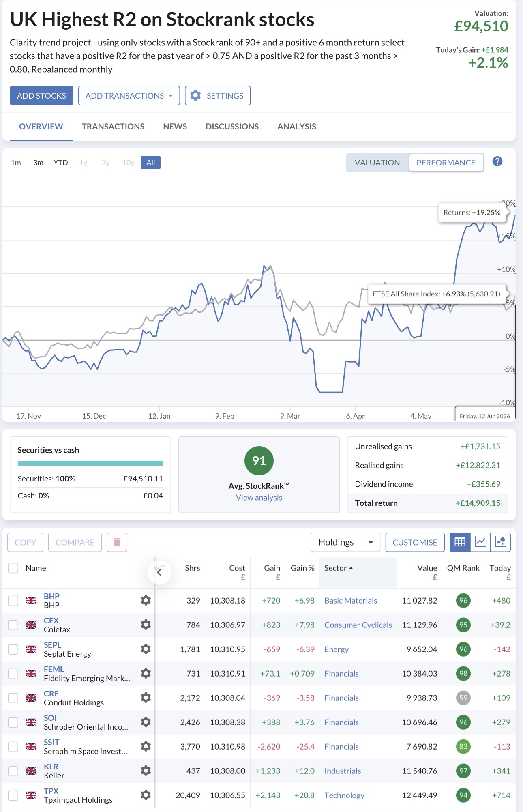Open the gear settings for Colefax row
The width and height of the screenshot is (523, 812).
point(146,625)
